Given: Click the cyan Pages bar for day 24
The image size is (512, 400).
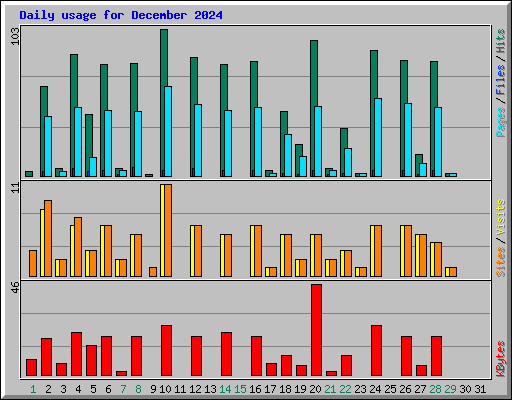Looking at the screenshot, I should [378, 137].
